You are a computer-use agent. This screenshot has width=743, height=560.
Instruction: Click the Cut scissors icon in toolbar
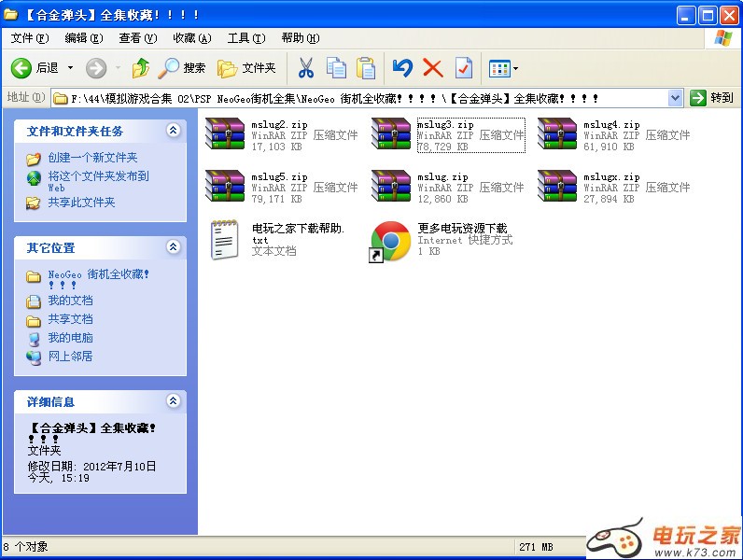click(305, 68)
